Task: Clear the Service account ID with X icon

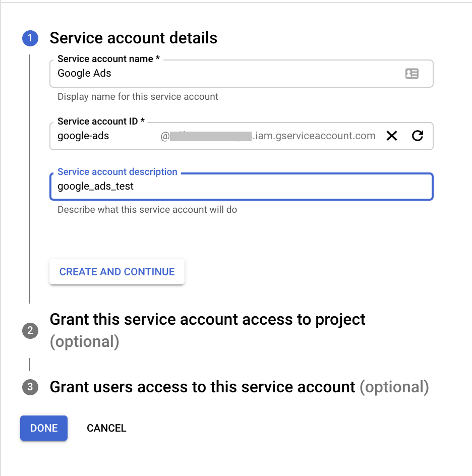Action: tap(392, 136)
